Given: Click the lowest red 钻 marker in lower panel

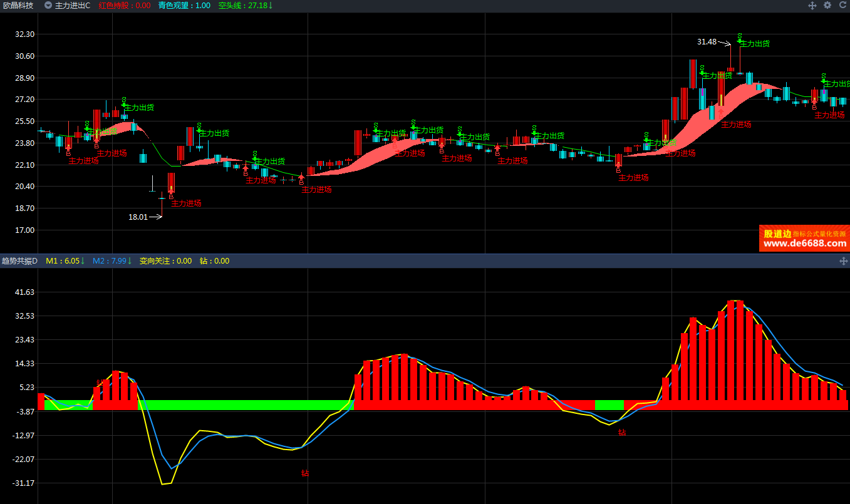Looking at the screenshot, I should pyautogui.click(x=305, y=473).
